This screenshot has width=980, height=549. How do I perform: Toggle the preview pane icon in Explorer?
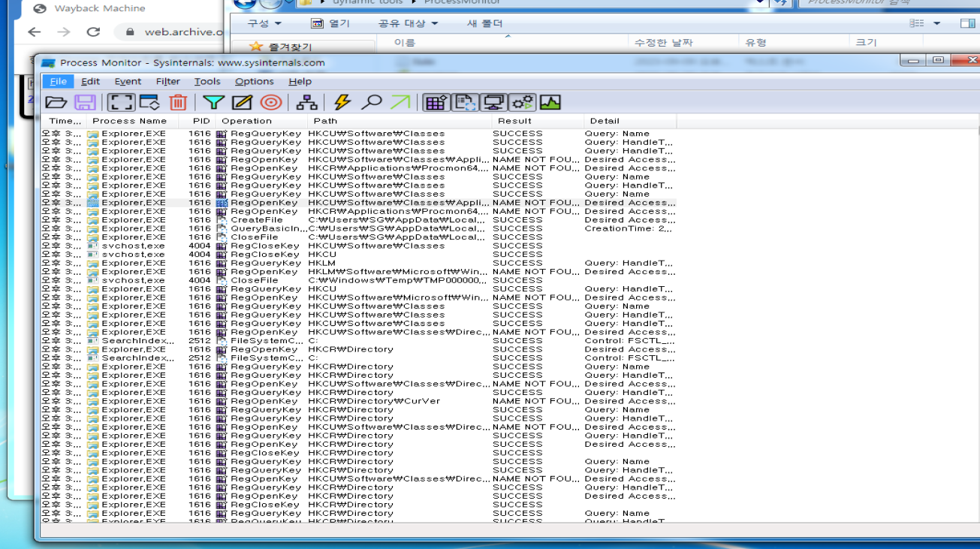tap(966, 23)
